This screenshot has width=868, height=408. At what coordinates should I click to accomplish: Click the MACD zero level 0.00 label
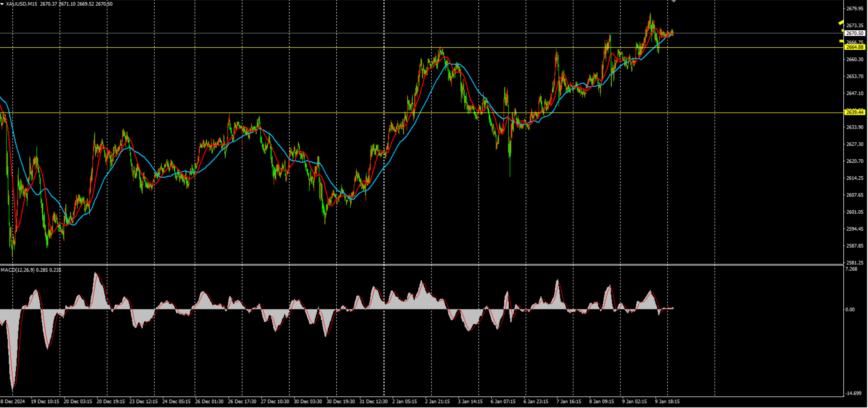pos(850,310)
